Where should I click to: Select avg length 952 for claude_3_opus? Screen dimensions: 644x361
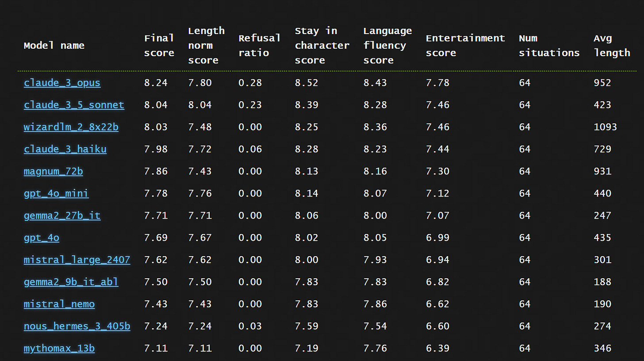(602, 83)
